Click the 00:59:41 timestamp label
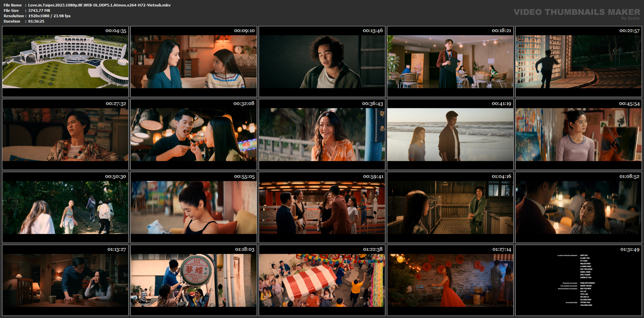This screenshot has width=644, height=318. click(373, 177)
